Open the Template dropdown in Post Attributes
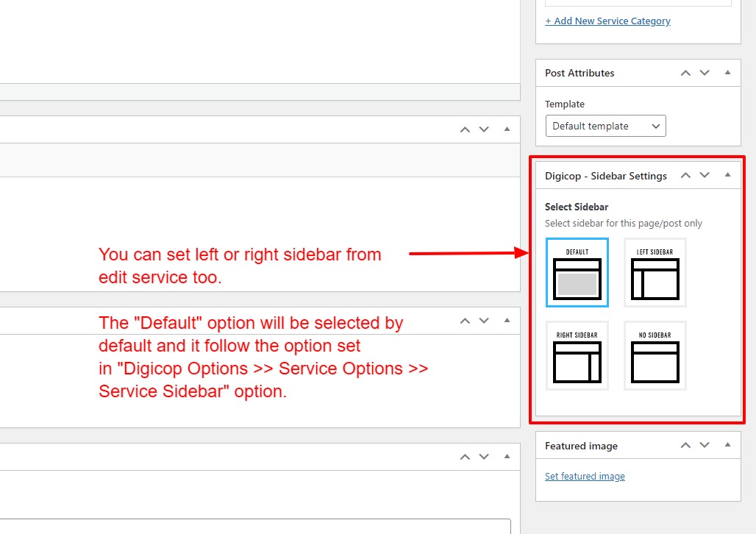This screenshot has height=534, width=756. click(x=605, y=126)
